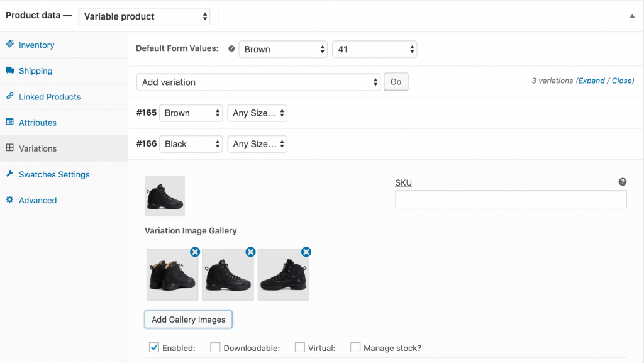
Task: Change variation #166 color dropdown
Action: point(191,143)
